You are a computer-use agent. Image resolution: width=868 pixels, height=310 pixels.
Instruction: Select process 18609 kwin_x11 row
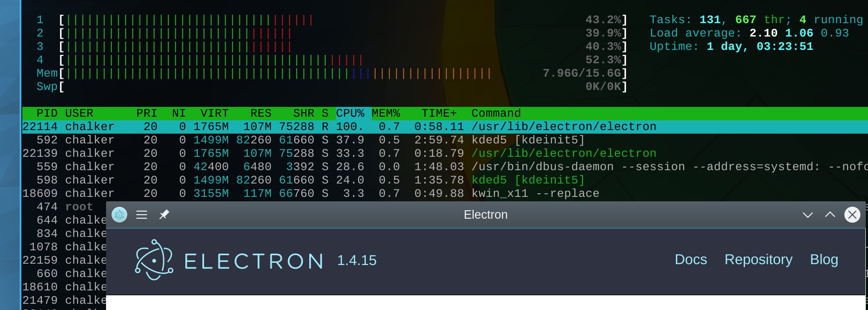click(x=445, y=193)
